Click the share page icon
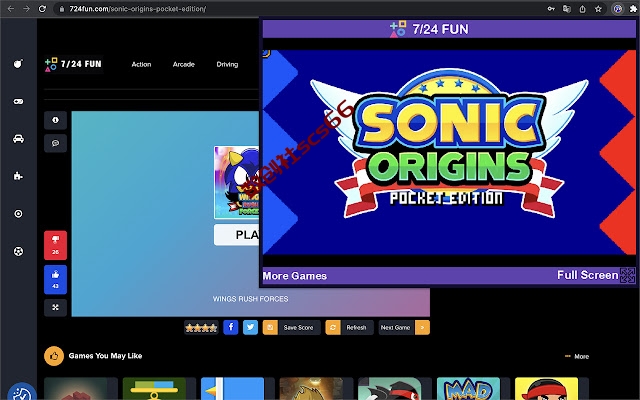This screenshot has height=400, width=640. click(x=582, y=9)
